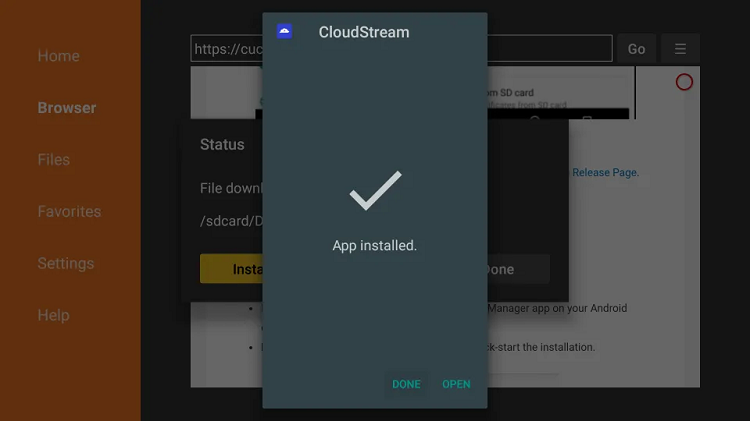The width and height of the screenshot is (750, 421).
Task: Click the Status heading in the download dialog
Action: tap(222, 144)
